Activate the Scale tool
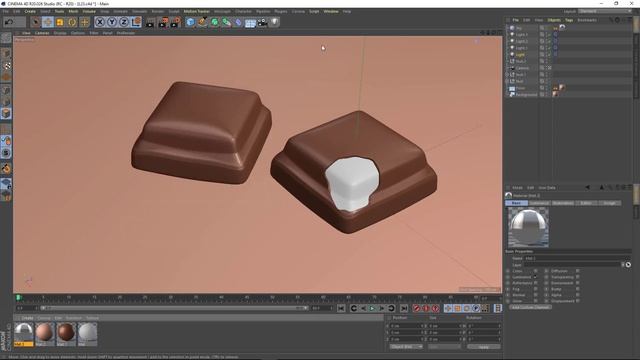 pos(60,22)
